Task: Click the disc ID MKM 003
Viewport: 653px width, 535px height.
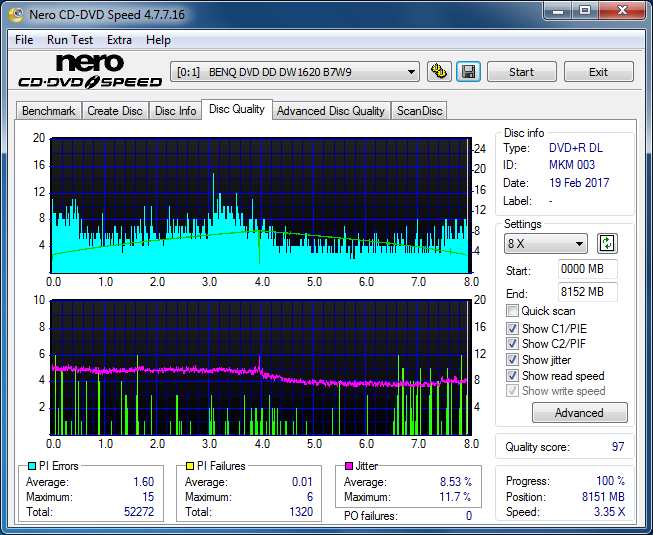Action: click(572, 165)
